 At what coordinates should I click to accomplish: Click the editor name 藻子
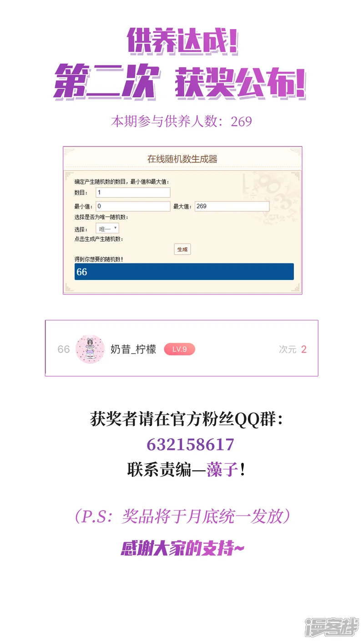tap(223, 470)
